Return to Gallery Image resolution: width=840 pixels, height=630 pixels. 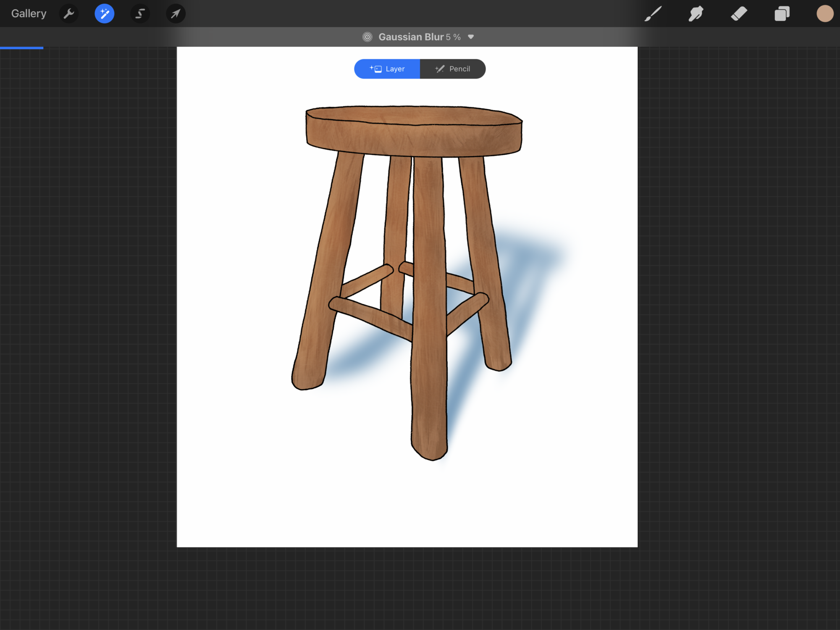pyautogui.click(x=29, y=14)
